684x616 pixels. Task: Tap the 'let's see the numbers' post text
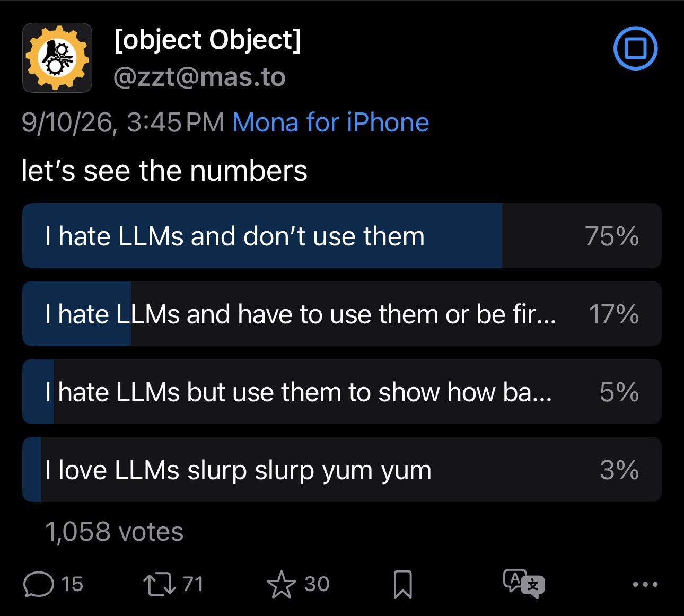pos(164,171)
